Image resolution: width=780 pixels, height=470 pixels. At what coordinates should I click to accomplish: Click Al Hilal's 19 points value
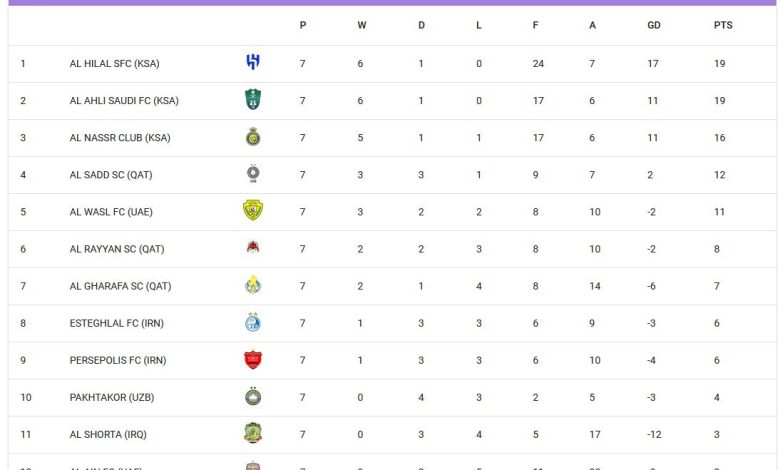click(x=720, y=64)
